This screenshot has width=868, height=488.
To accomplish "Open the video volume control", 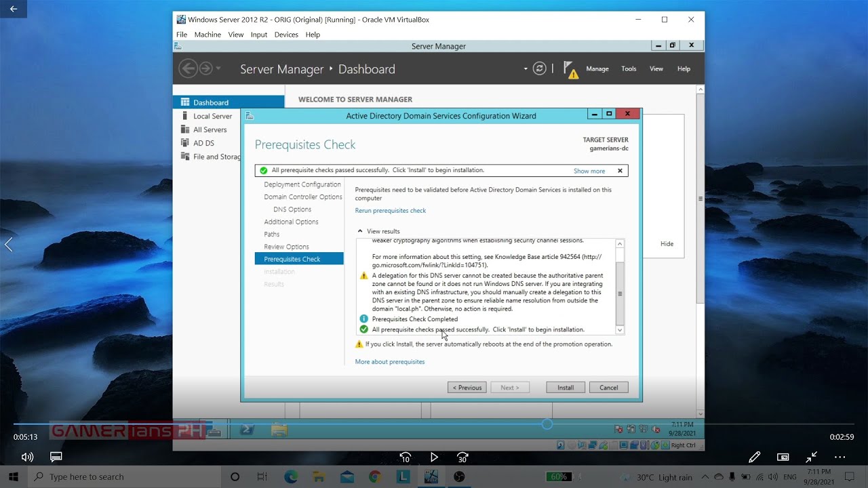I will click(x=27, y=457).
